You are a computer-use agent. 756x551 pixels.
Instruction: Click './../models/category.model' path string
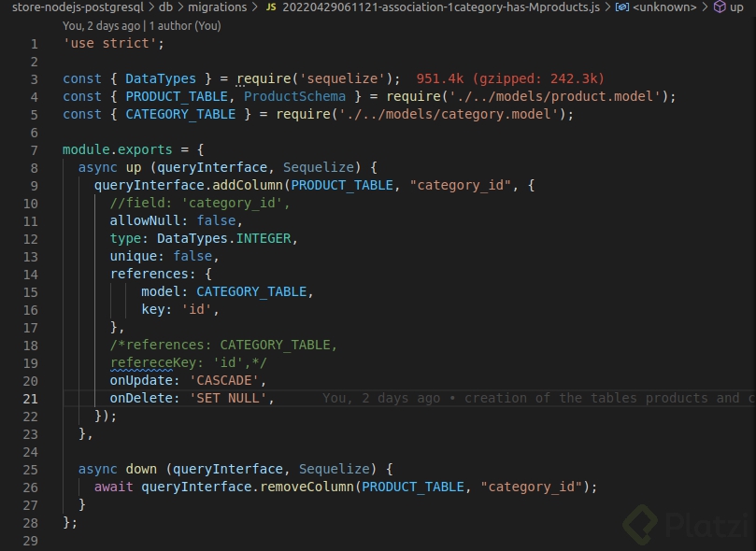(449, 114)
